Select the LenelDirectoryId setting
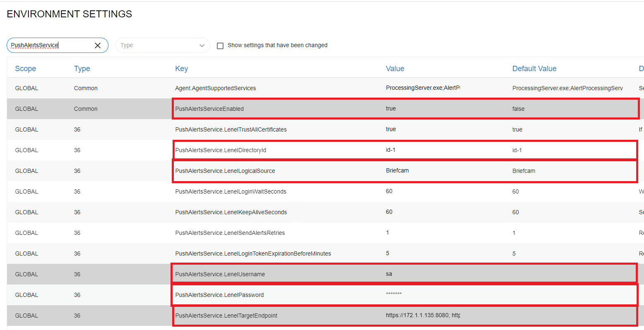This screenshot has width=644, height=330. [221, 150]
